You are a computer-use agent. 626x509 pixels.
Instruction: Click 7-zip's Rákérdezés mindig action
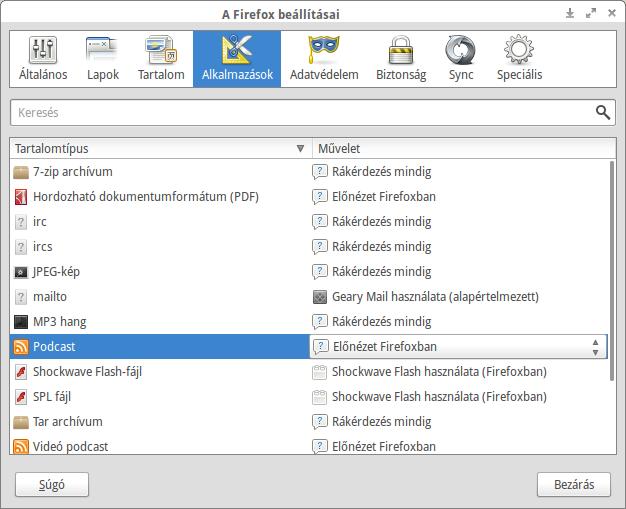[381, 172]
